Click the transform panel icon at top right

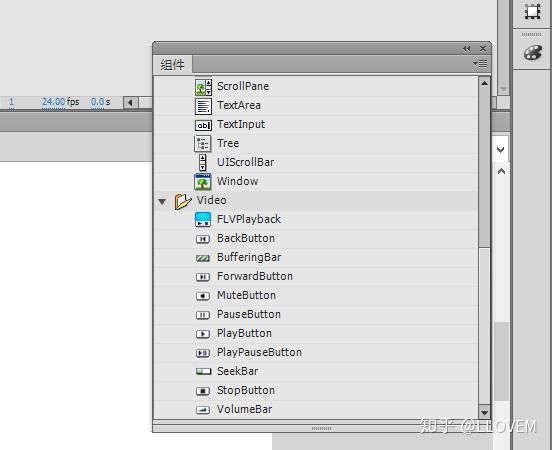tap(533, 11)
